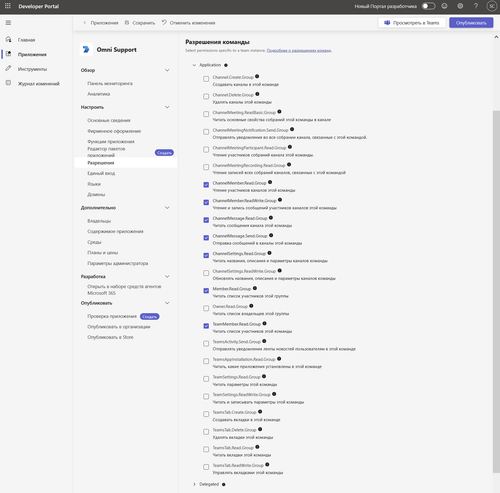Viewport: 500px width, 493px height.
Task: Collapse the Настроить section chevron
Action: (167, 107)
